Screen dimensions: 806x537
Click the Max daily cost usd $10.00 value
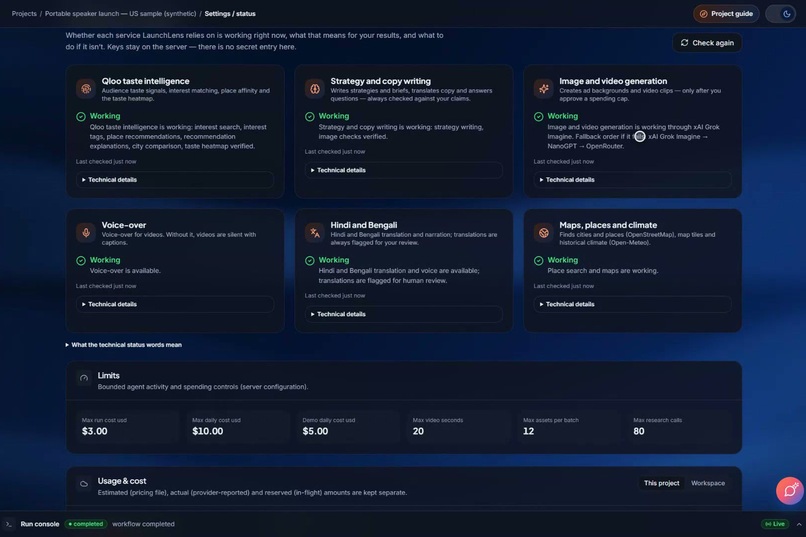(208, 431)
